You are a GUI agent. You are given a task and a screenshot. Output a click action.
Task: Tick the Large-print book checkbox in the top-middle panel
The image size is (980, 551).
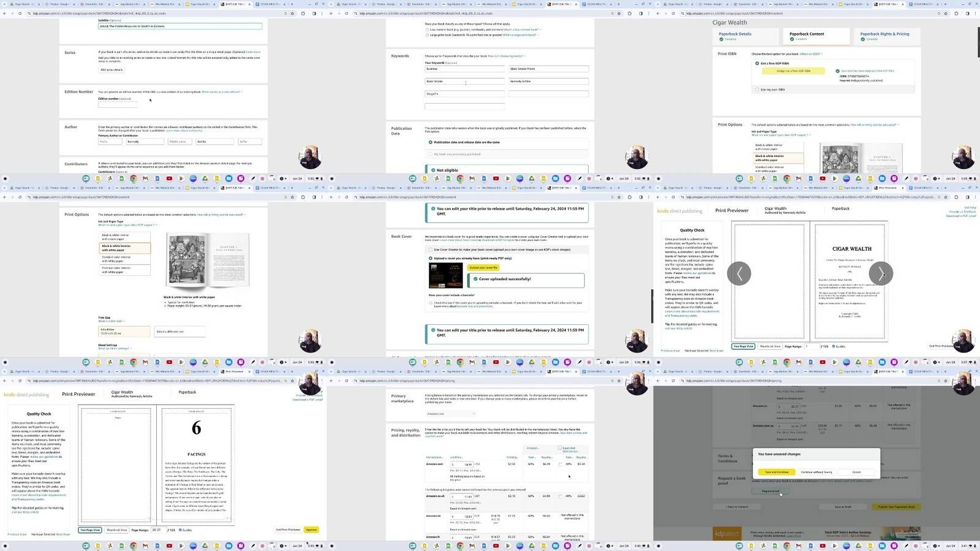pos(427,35)
